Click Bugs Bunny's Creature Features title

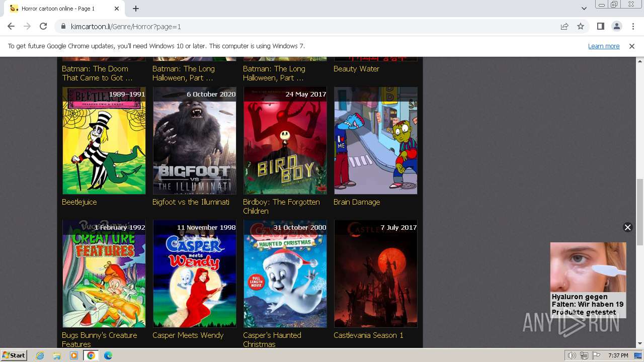click(99, 340)
